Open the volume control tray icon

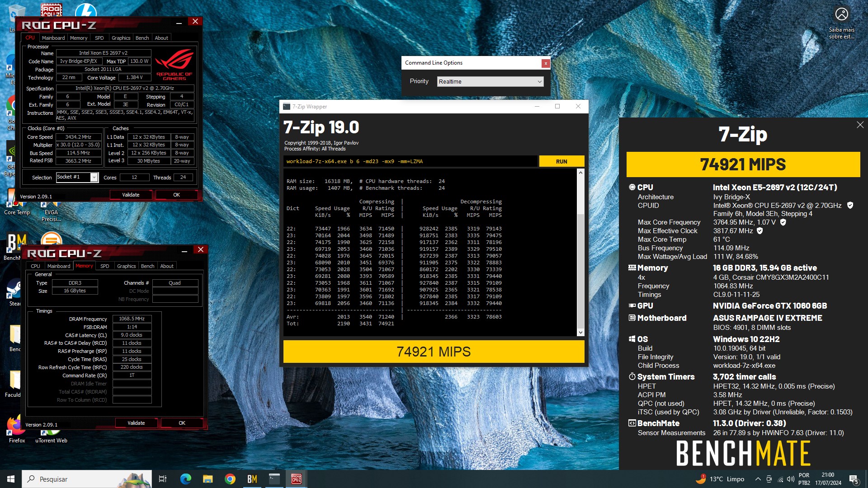click(x=791, y=479)
